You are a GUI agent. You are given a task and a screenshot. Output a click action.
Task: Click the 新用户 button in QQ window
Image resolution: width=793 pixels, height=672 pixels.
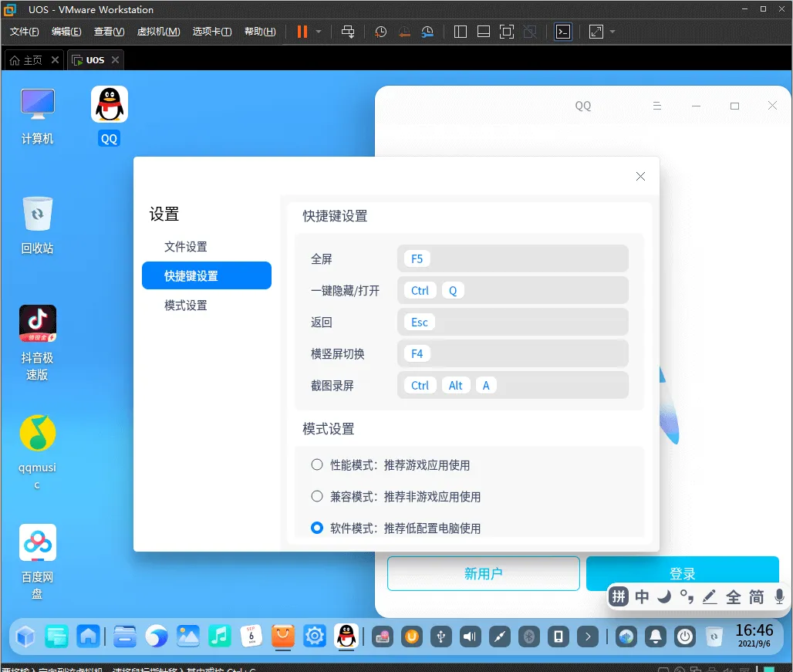[484, 573]
